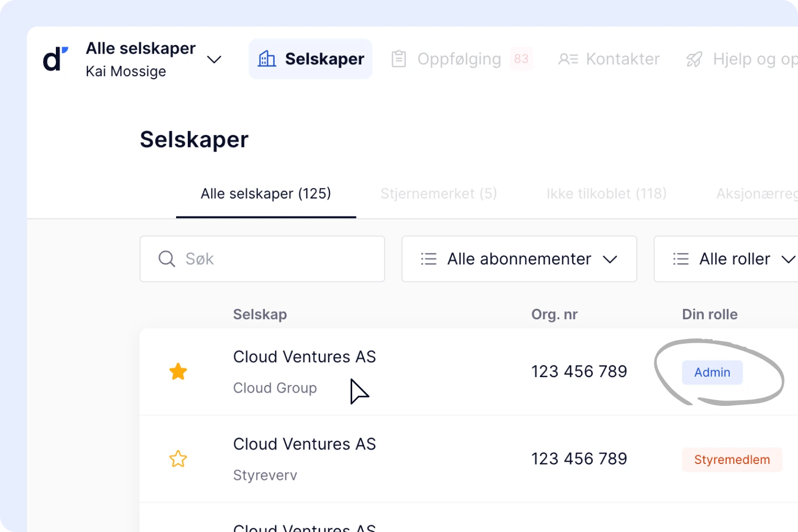The width and height of the screenshot is (798, 532).
Task: Open the Alle abonnementer dropdown
Action: point(519,259)
